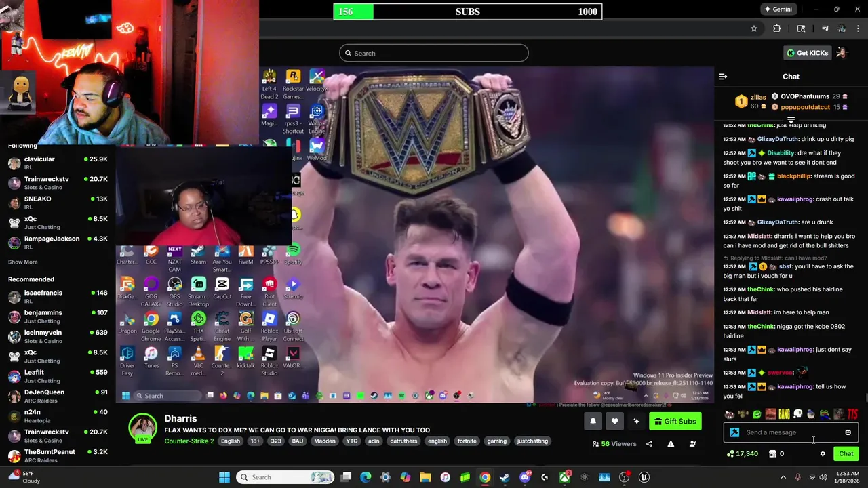This screenshot has width=868, height=488.
Task: Expand Following list with Show More
Action: point(23,262)
